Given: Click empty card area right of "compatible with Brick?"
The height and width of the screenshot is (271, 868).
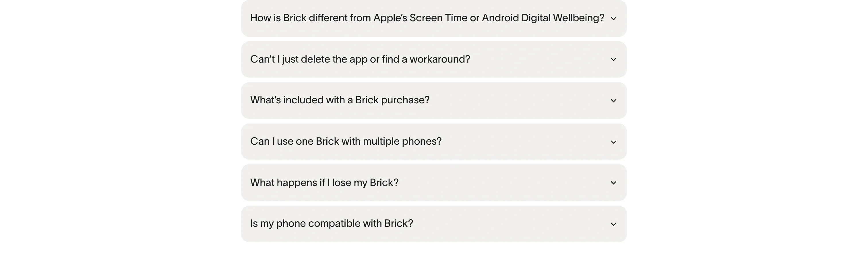Looking at the screenshot, I should [505, 223].
